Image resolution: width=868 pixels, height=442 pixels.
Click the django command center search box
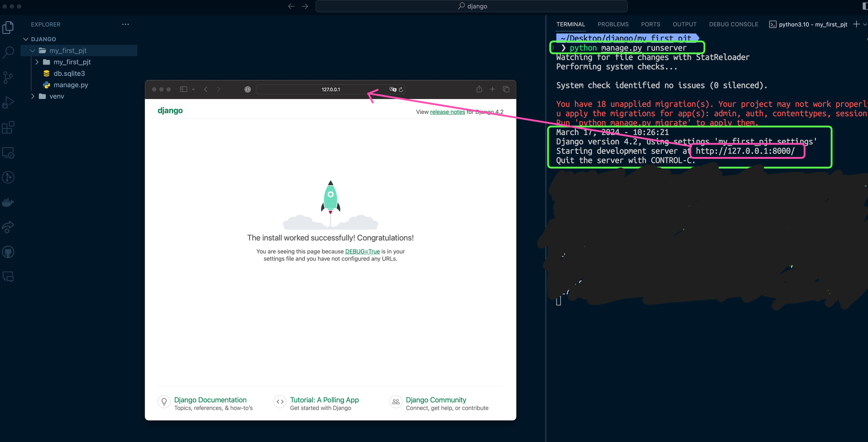coord(471,6)
